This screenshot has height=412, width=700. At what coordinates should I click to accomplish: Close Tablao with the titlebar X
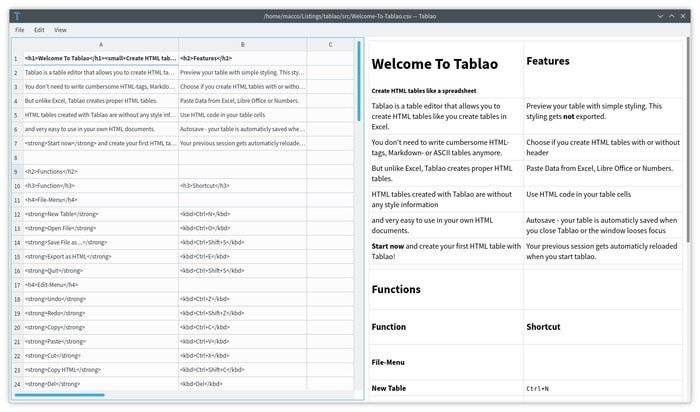(683, 16)
